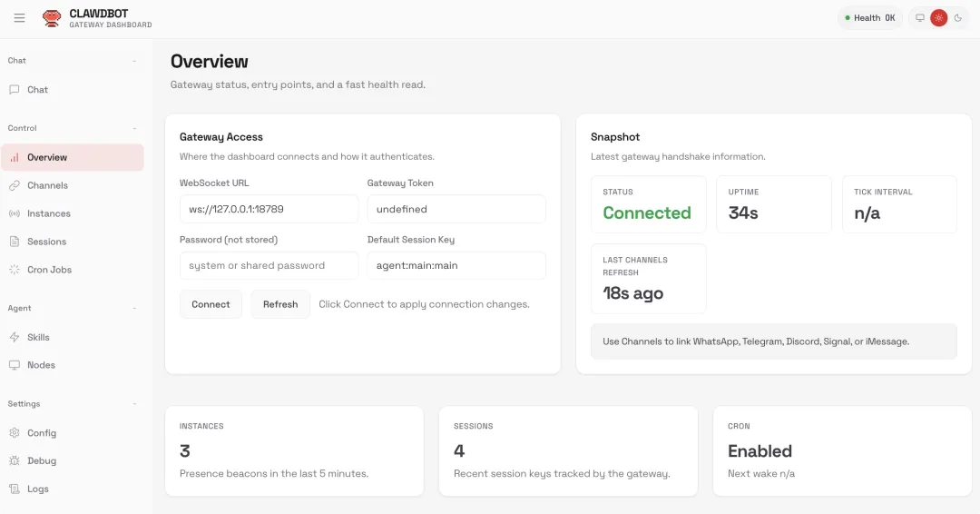This screenshot has width=980, height=514.
Task: Open the Chat page from sidebar
Action: pyautogui.click(x=37, y=90)
